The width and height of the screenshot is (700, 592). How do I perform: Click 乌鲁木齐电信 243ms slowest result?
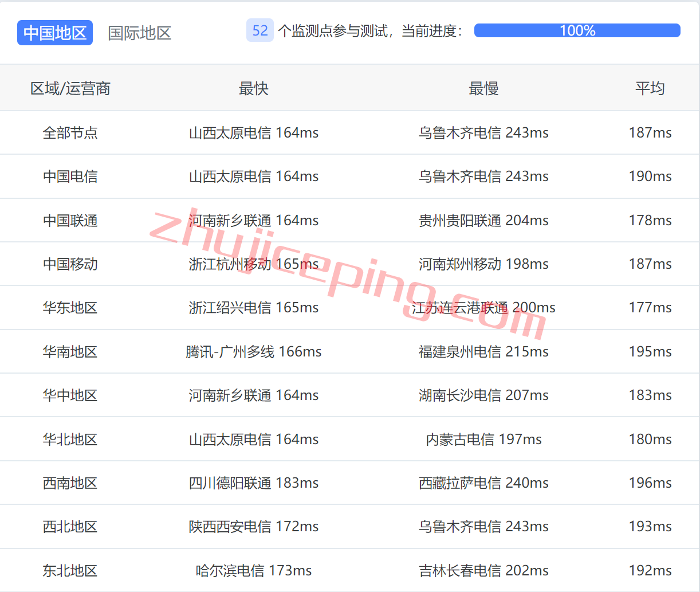pyautogui.click(x=483, y=132)
